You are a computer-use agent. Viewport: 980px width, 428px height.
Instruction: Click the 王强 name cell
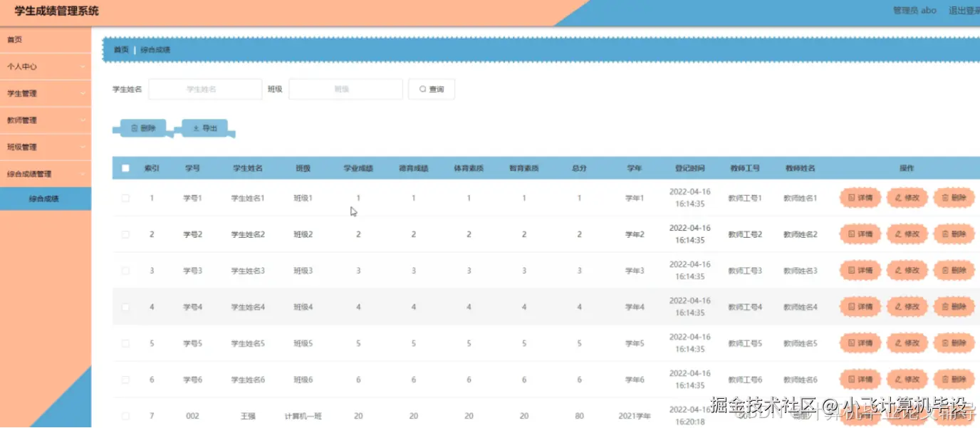[248, 416]
